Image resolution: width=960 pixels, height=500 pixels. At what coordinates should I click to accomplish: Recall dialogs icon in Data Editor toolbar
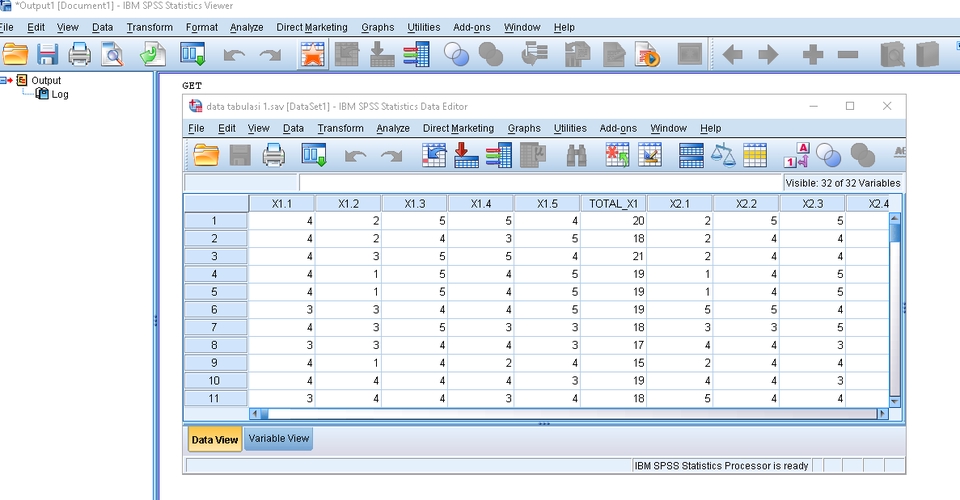[x=313, y=155]
